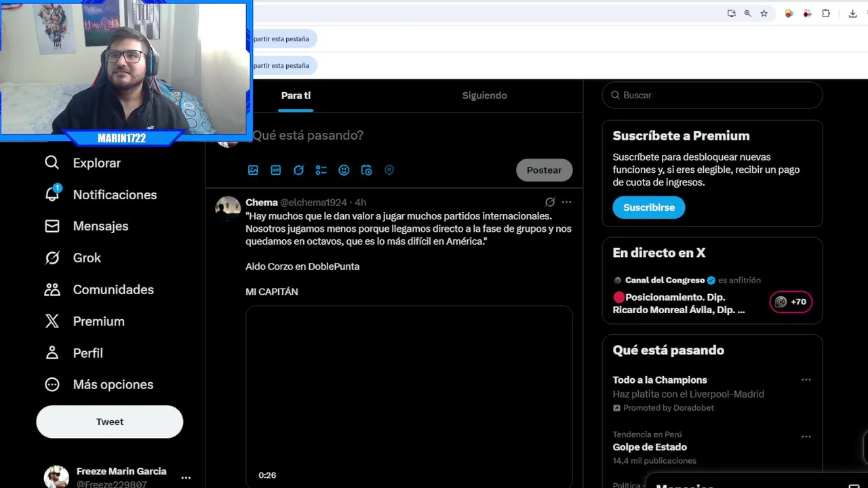The width and height of the screenshot is (868, 488).
Task: Click the Grok icon in the composer
Action: (298, 170)
